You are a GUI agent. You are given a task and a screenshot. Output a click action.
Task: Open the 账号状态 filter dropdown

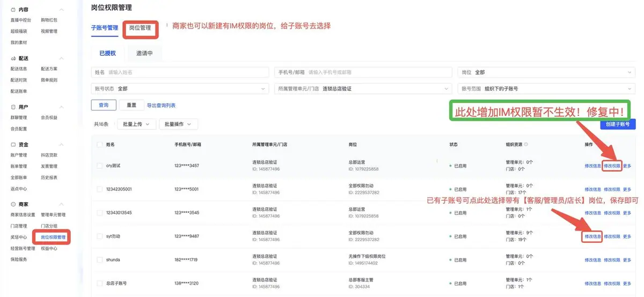click(x=180, y=88)
